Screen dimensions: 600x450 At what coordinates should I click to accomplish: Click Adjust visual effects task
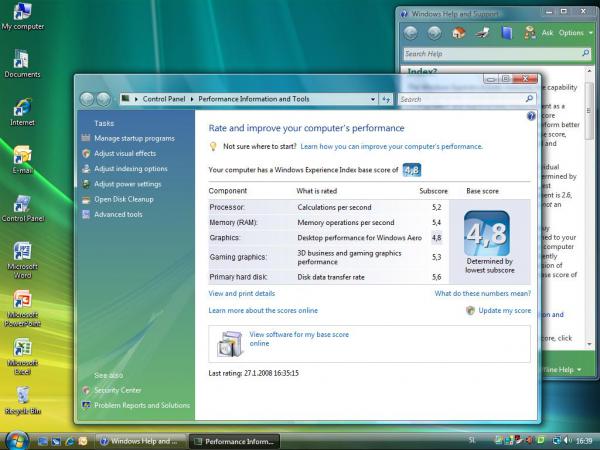125,154
